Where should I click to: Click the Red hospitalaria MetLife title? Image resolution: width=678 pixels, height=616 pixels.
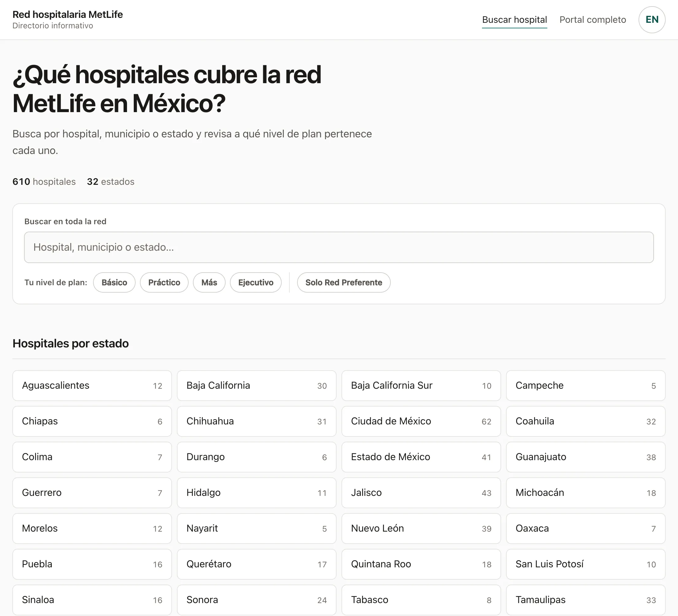[67, 14]
